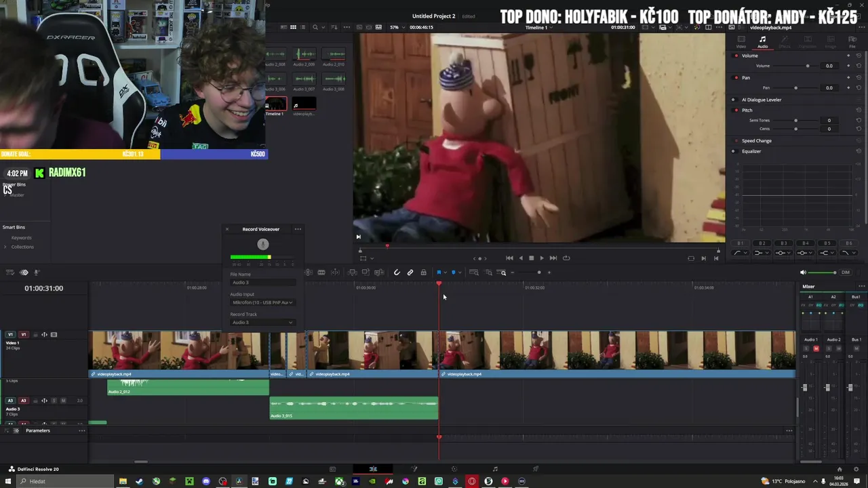
Task: Click the blue flag icon in timeline toolbar
Action: pyautogui.click(x=439, y=272)
